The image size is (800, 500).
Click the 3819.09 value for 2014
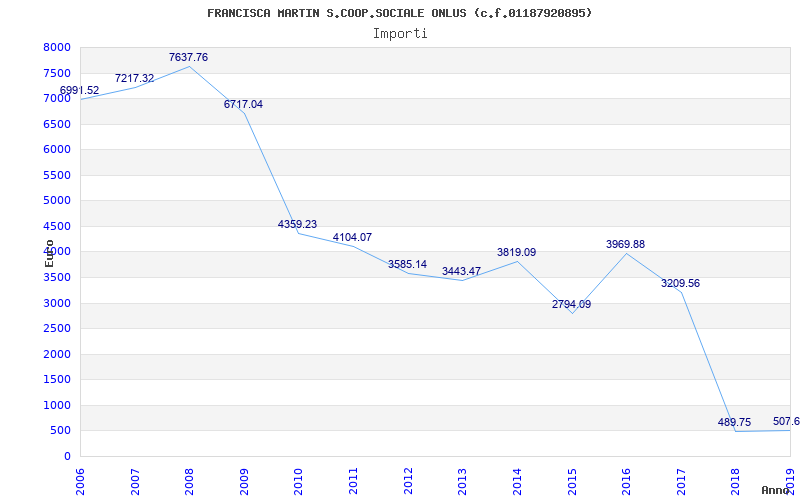(516, 252)
